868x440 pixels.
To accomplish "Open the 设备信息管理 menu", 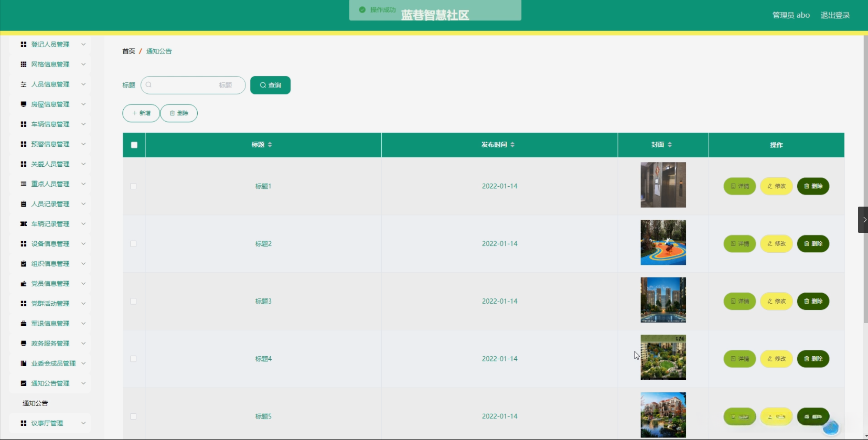I will click(x=50, y=244).
